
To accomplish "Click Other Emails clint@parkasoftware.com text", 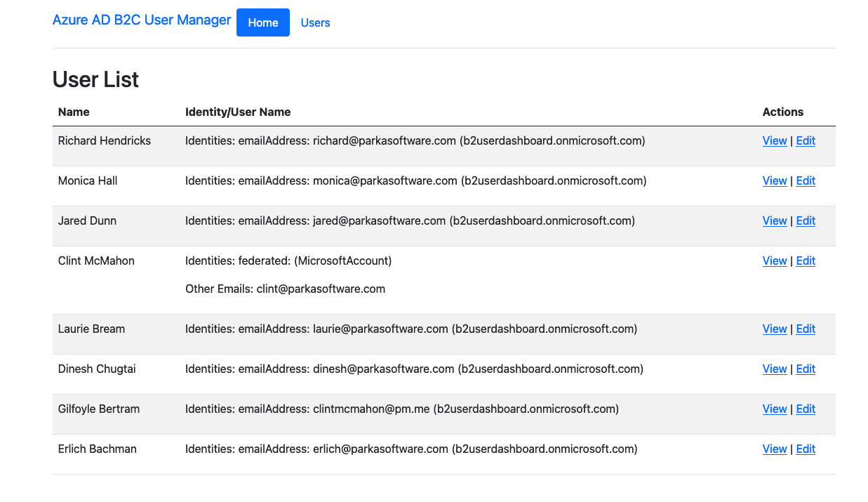I will pos(285,289).
